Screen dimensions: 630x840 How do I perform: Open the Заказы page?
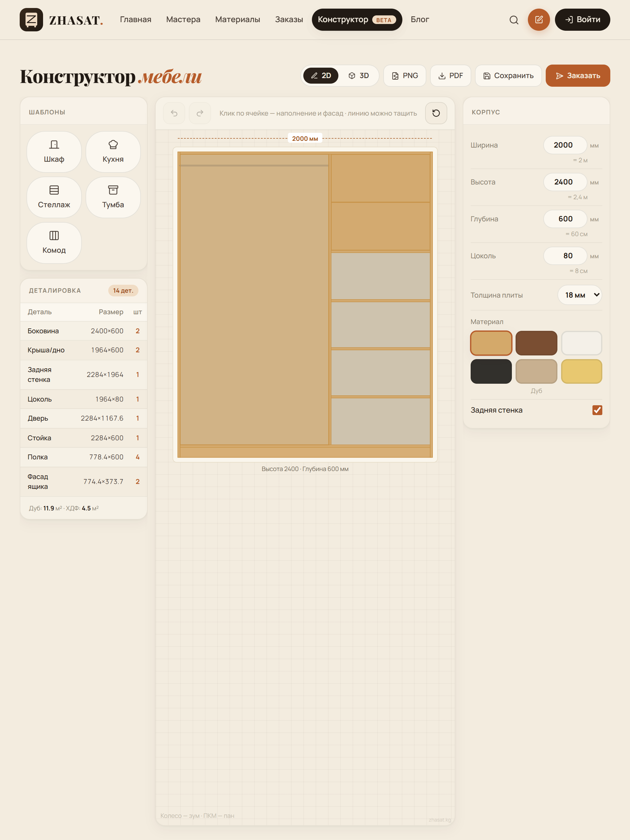pyautogui.click(x=289, y=19)
